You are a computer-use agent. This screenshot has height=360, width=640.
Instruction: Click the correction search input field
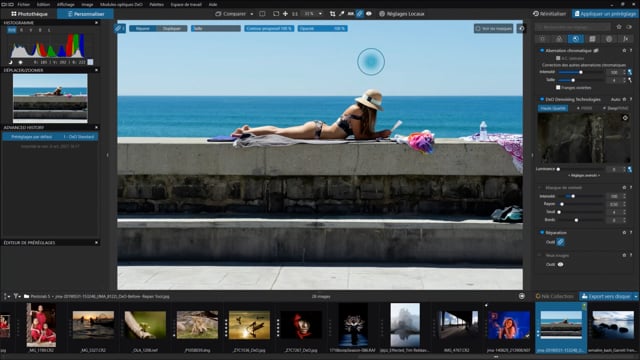pos(573,27)
